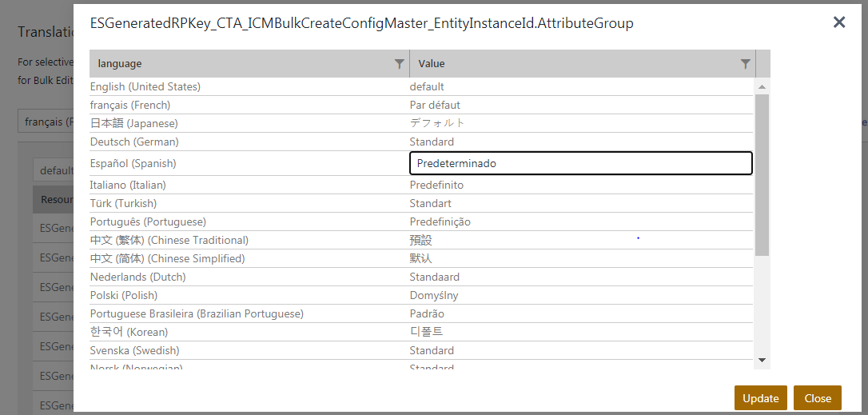
Task: Open the Value column filter icon
Action: [745, 64]
